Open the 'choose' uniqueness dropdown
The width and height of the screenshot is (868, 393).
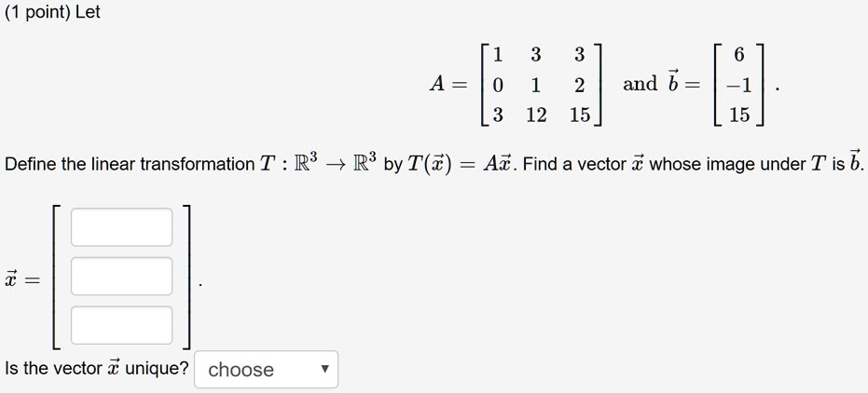pyautogui.click(x=266, y=369)
